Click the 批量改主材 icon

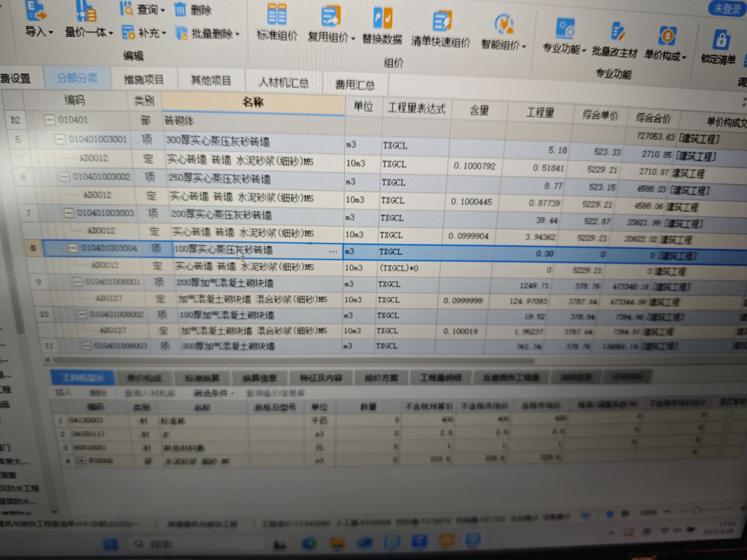coord(617,32)
